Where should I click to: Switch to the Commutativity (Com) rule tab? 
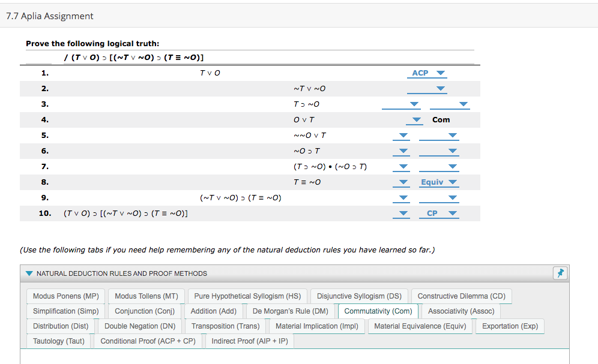point(378,311)
